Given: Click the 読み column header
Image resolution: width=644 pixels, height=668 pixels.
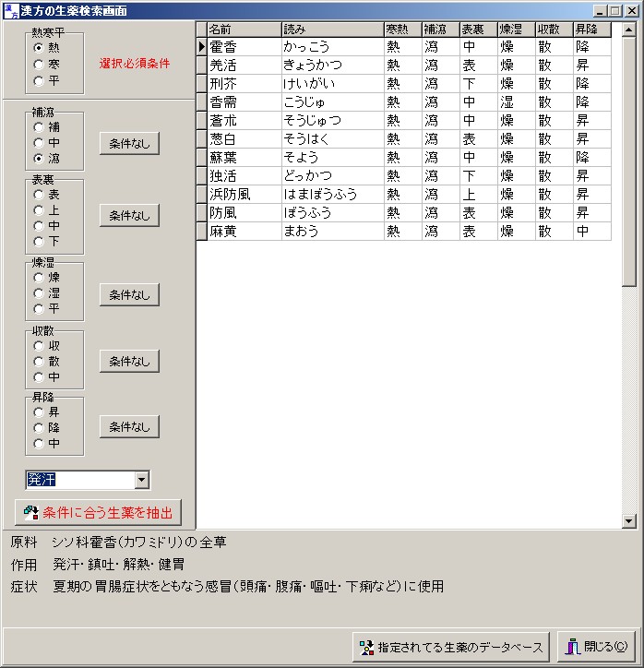Looking at the screenshot, I should (x=333, y=30).
